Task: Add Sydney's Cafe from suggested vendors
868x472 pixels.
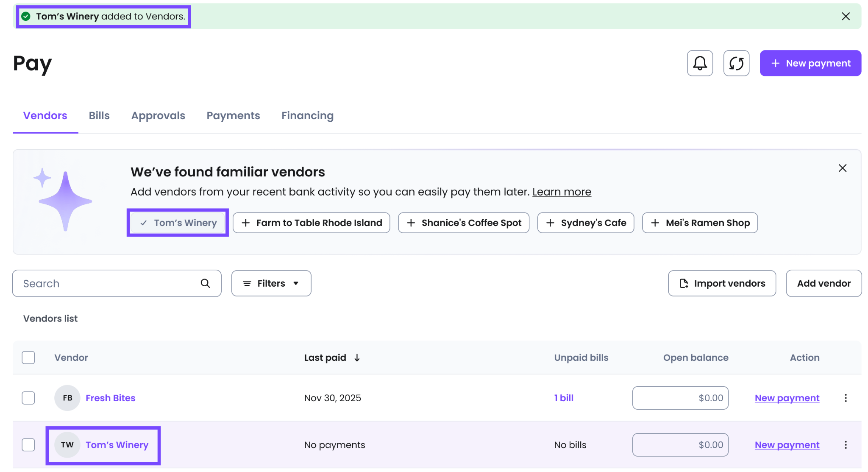Action: pyautogui.click(x=585, y=223)
